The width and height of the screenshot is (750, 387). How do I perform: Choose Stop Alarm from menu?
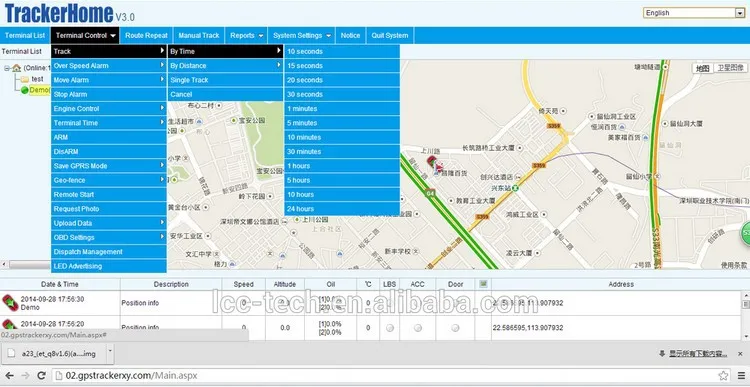[109, 94]
